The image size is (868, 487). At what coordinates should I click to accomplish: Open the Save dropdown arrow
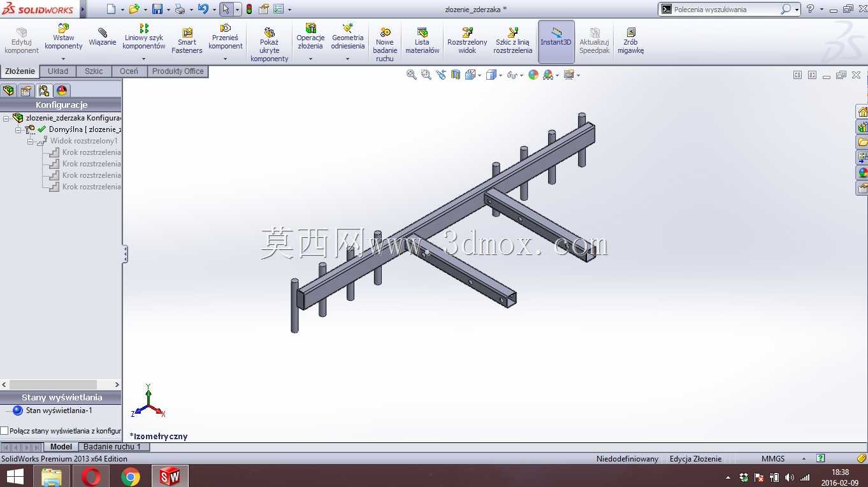(168, 10)
